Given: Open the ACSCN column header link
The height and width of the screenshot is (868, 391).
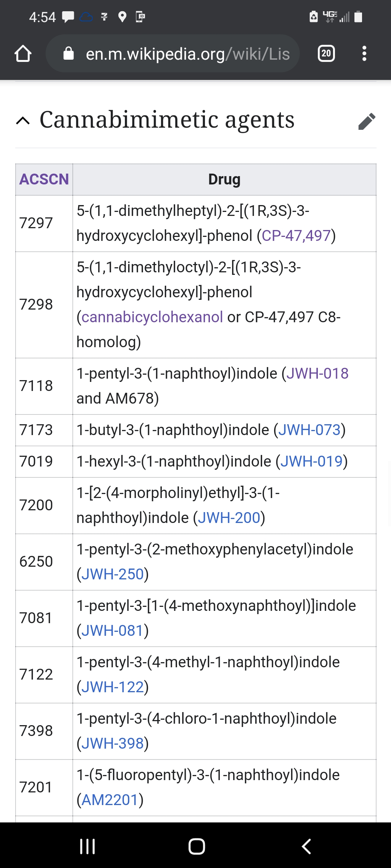Looking at the screenshot, I should [x=44, y=179].
